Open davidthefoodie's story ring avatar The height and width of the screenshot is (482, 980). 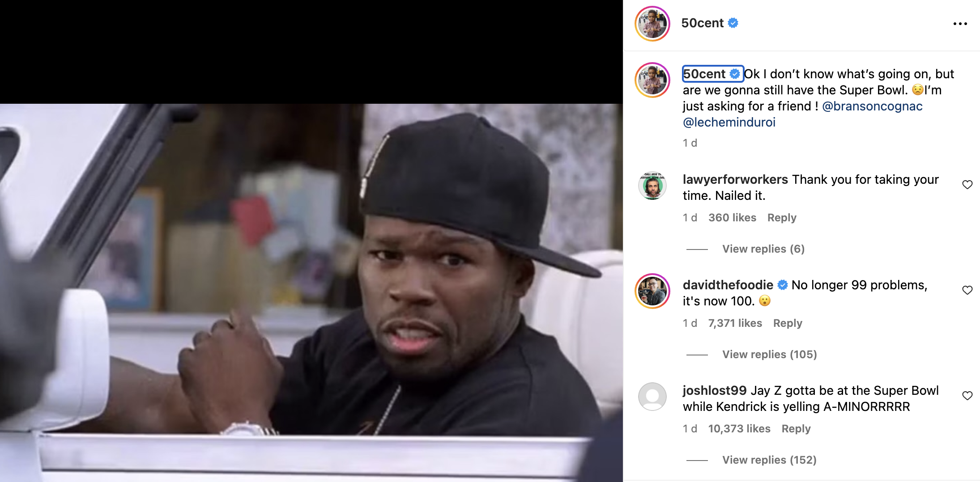click(652, 291)
